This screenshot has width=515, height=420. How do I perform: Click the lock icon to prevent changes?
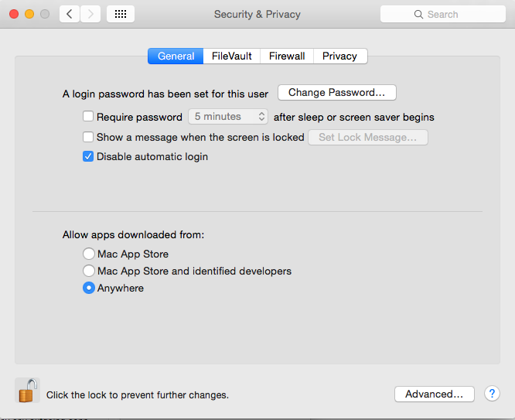(x=28, y=391)
